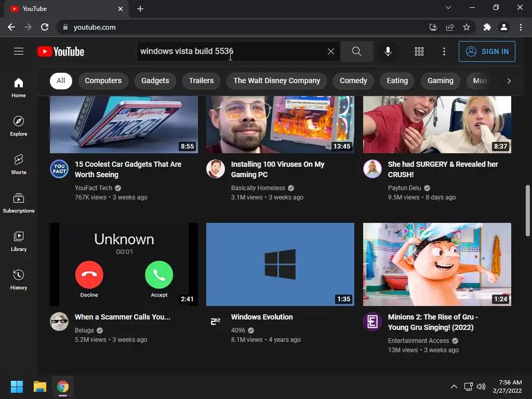Viewport: 532px width, 399px height.
Task: Bookmark this page with the star icon
Action: 466,27
